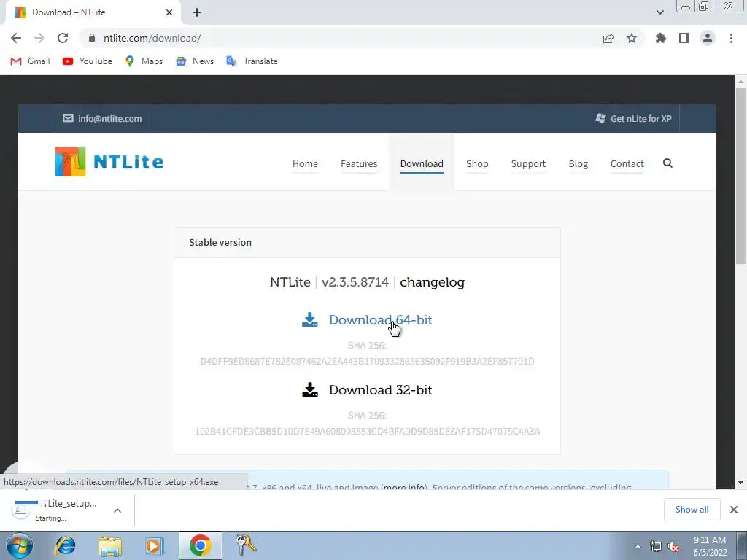Open the Shop menu item
Image resolution: width=747 pixels, height=560 pixels.
tap(477, 164)
